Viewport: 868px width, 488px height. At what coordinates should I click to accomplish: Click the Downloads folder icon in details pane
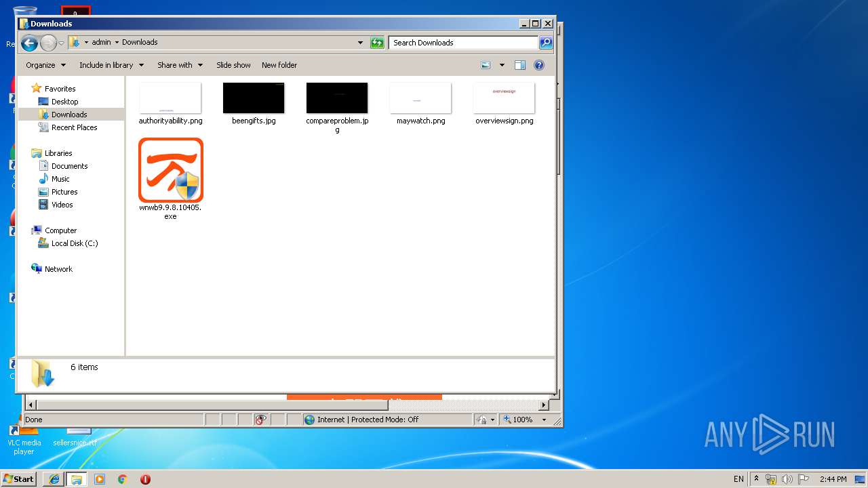(42, 374)
